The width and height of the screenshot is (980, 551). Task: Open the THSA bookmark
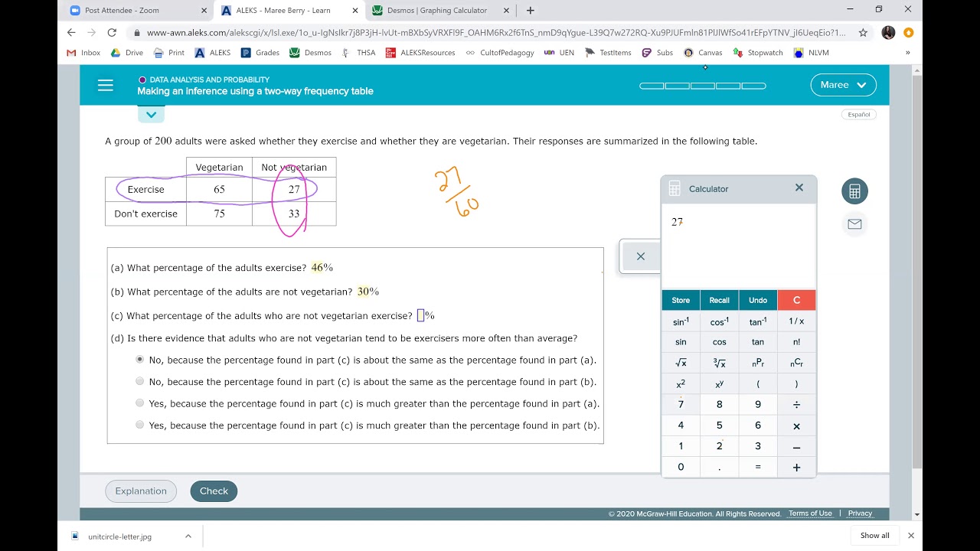pyautogui.click(x=358, y=53)
